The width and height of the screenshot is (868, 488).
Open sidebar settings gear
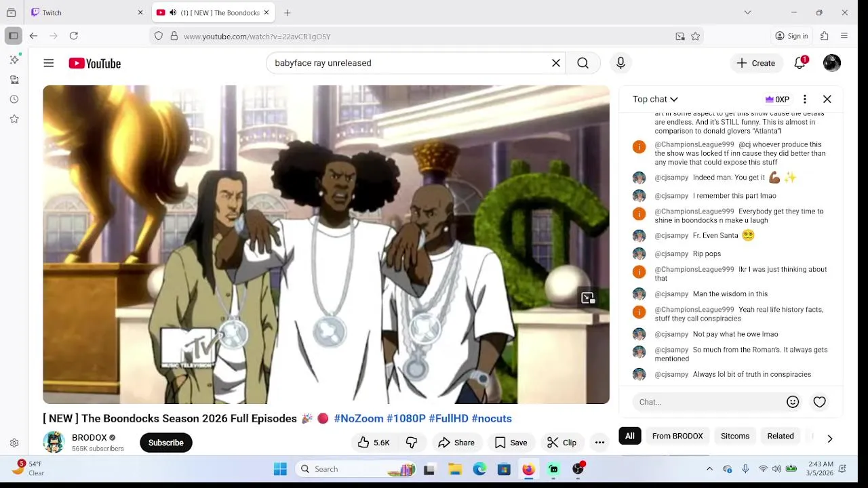(x=14, y=443)
